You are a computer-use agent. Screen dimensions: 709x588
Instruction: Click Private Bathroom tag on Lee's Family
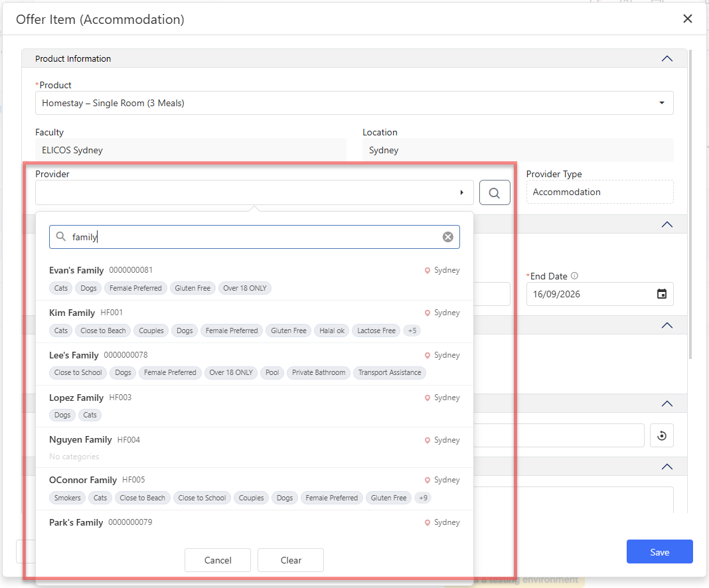pos(319,372)
